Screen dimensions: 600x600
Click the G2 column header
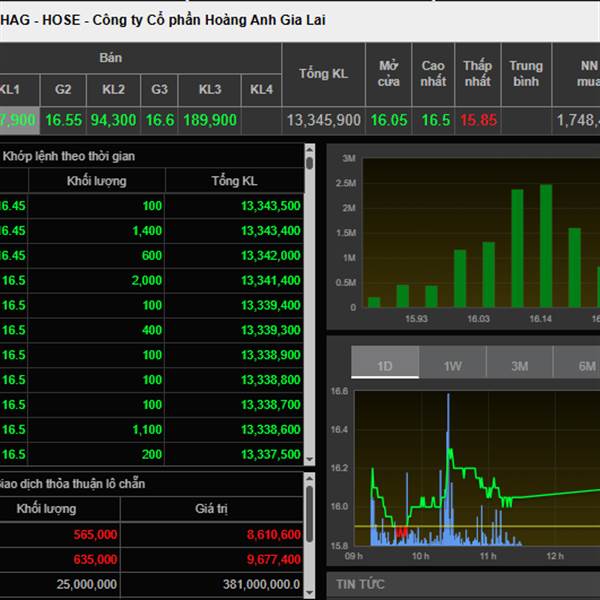(x=63, y=90)
